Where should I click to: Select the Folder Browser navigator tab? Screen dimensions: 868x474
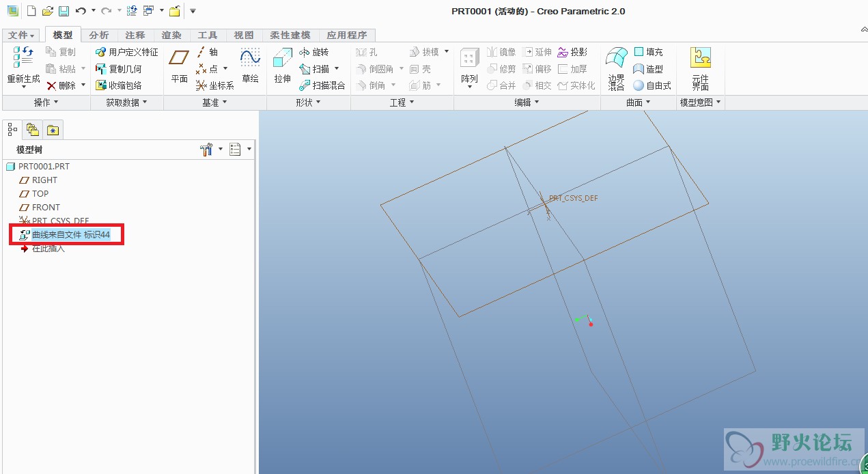pos(33,129)
